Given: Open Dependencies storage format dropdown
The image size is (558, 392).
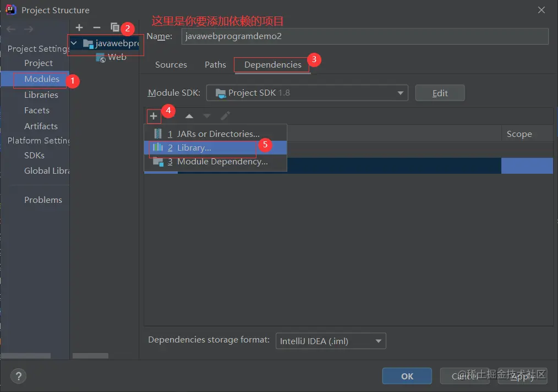Looking at the screenshot, I should tap(331, 341).
